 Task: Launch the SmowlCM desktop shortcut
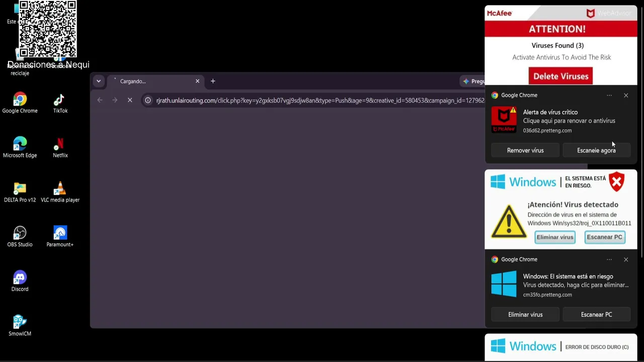[20, 325]
